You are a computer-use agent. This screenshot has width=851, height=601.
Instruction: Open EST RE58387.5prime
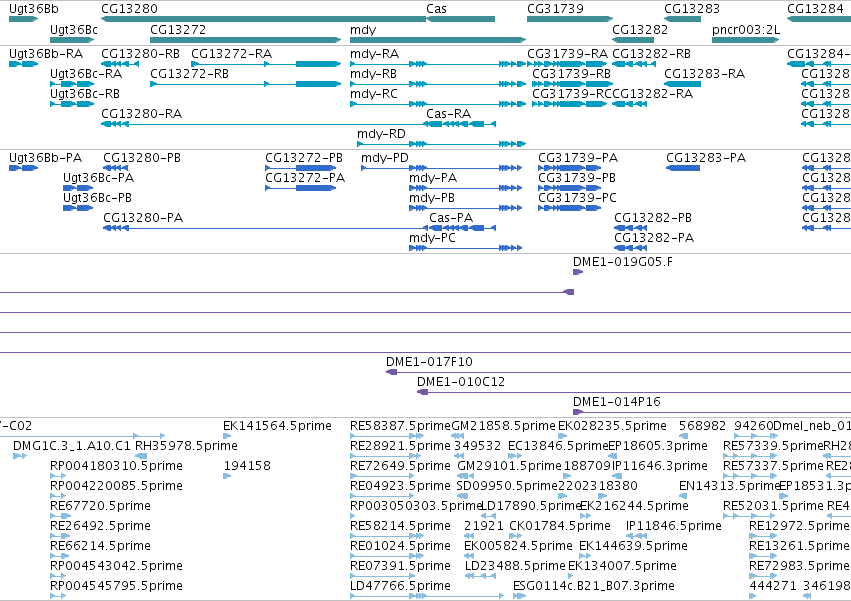click(x=387, y=436)
